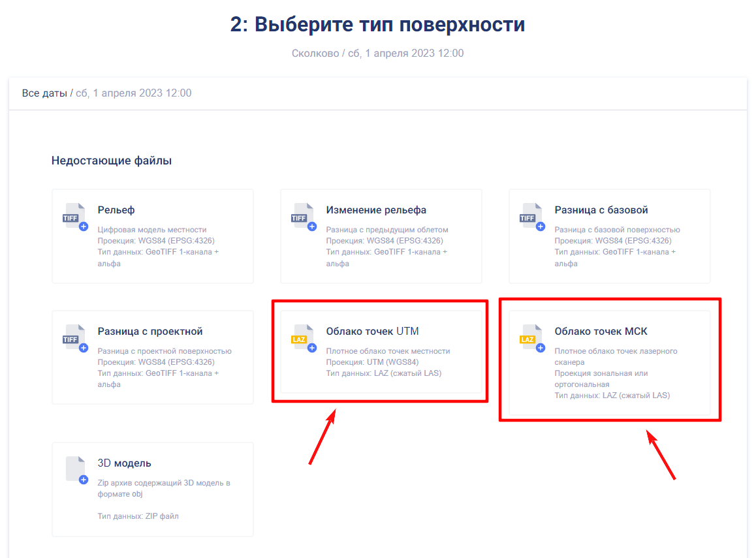The height and width of the screenshot is (558, 756).
Task: Click the Цифровая модель местности description text
Action: [152, 230]
